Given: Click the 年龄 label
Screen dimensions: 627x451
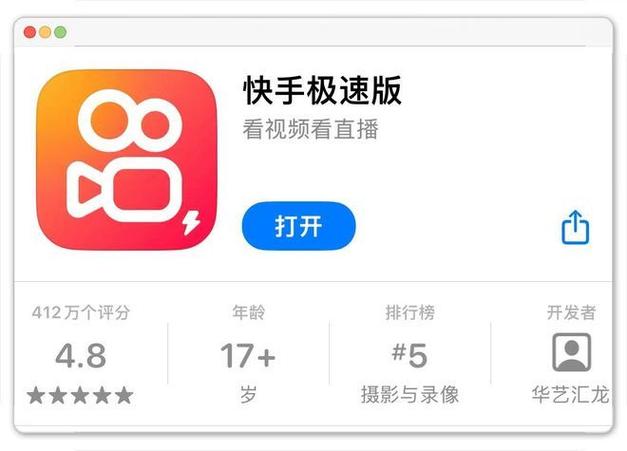Looking at the screenshot, I should pos(248,312).
